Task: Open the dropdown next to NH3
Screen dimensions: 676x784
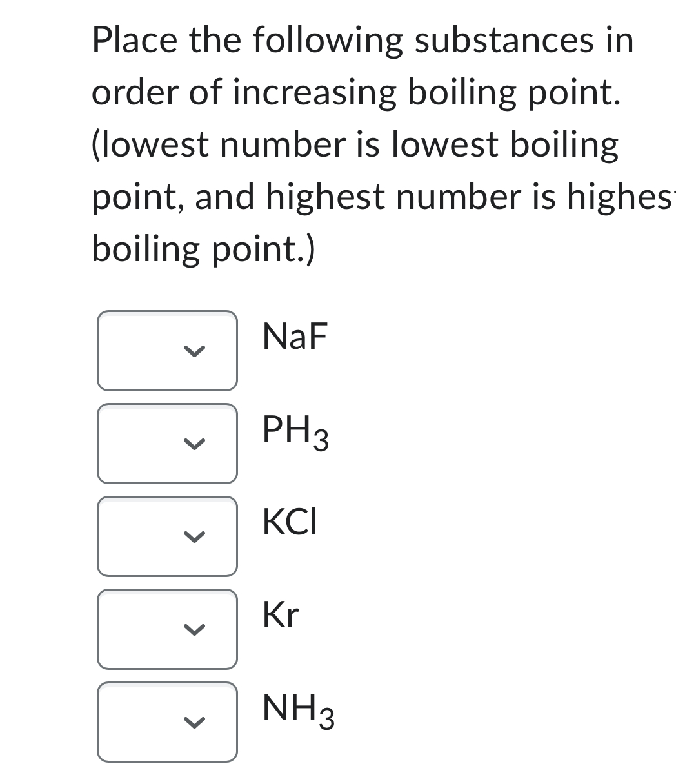Action: pos(167,721)
